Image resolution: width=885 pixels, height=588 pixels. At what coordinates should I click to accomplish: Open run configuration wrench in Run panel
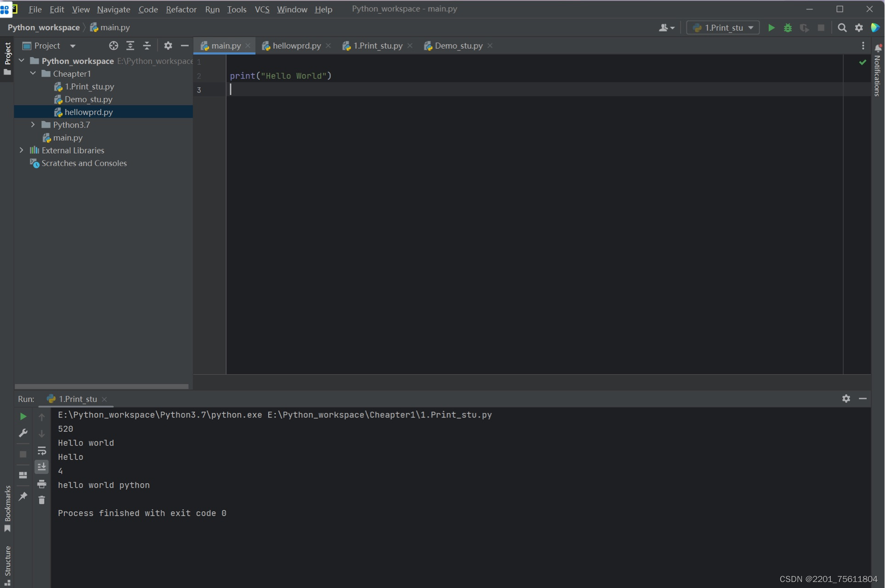pos(23,433)
